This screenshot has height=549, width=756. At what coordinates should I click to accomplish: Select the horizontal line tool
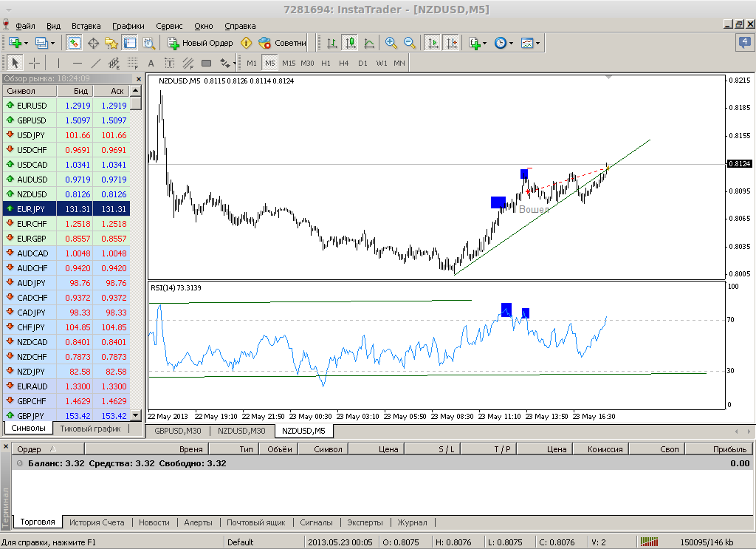[77, 63]
